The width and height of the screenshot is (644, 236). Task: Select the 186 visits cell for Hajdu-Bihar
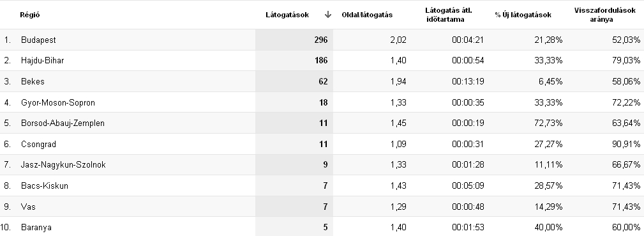coord(294,61)
